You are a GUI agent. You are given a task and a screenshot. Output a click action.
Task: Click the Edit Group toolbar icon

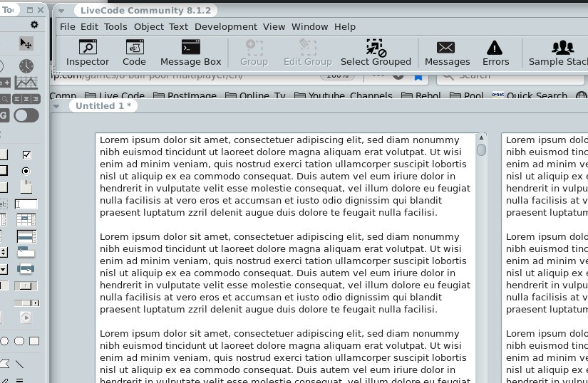point(307,53)
